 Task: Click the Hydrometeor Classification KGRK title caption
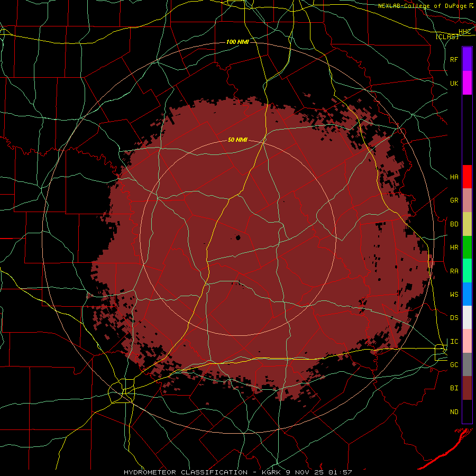(237, 472)
